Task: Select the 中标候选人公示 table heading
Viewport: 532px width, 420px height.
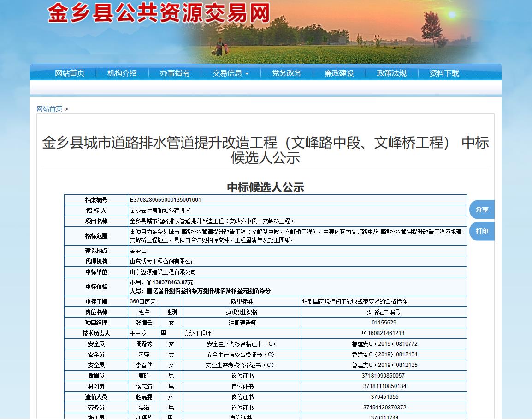Action: click(x=266, y=187)
